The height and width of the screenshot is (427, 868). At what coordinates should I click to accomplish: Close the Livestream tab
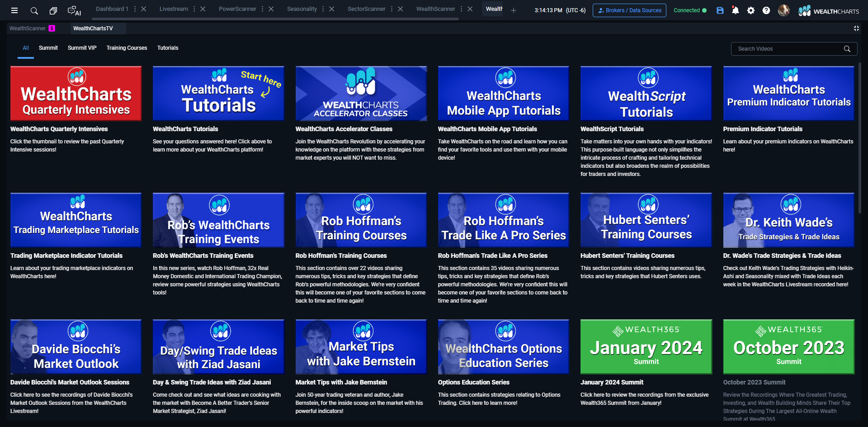click(203, 9)
